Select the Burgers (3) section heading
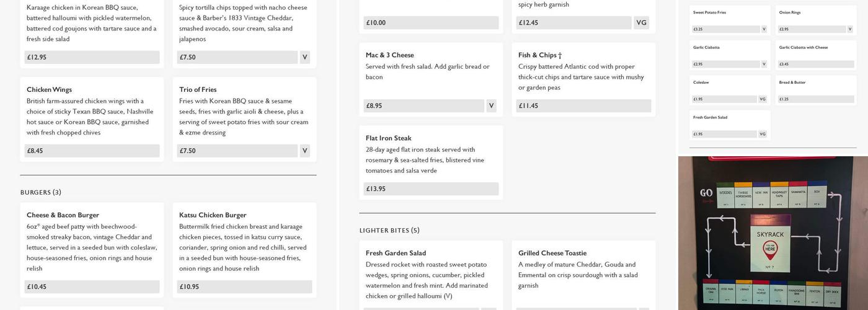Viewport: 868px width, 310px height. 41,192
